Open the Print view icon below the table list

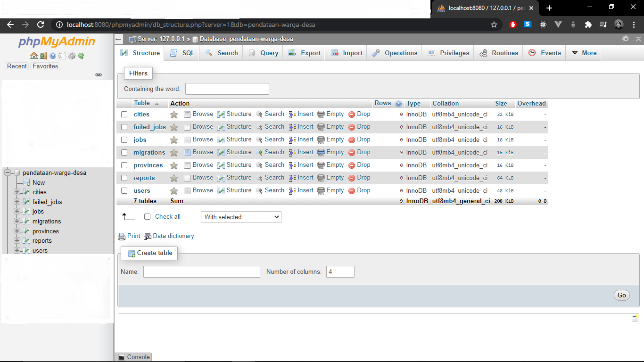pos(129,236)
